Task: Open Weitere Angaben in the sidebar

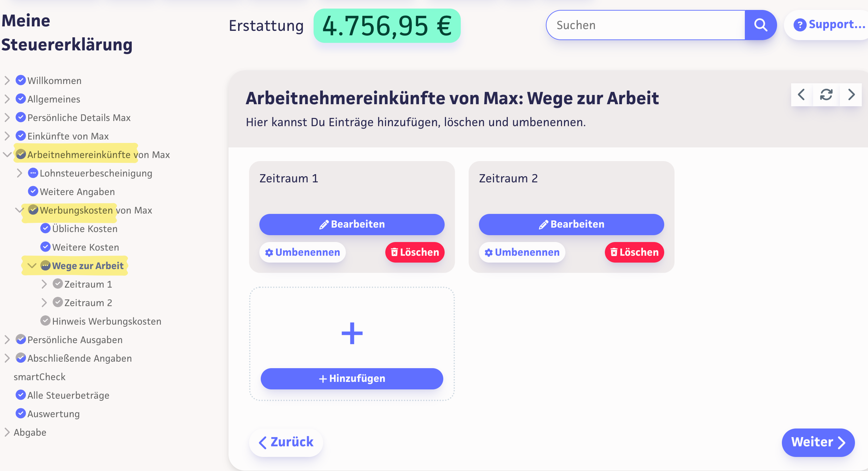Action: [77, 192]
